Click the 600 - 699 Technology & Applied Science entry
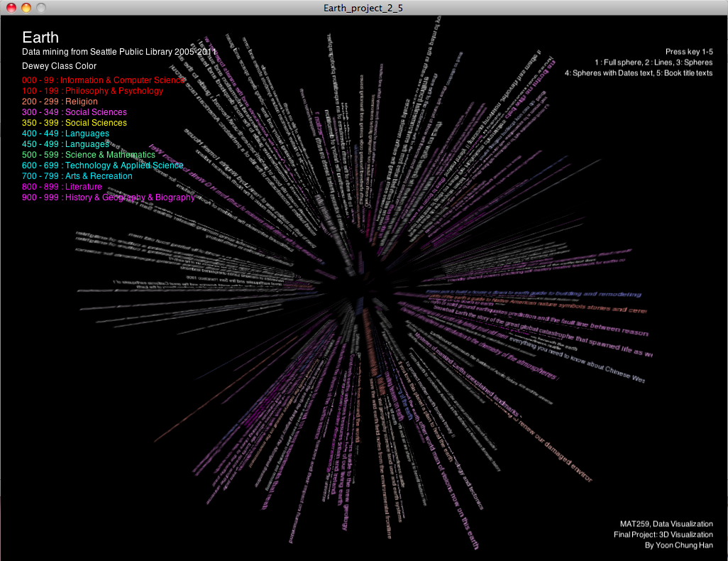This screenshot has height=561, width=728. click(103, 165)
